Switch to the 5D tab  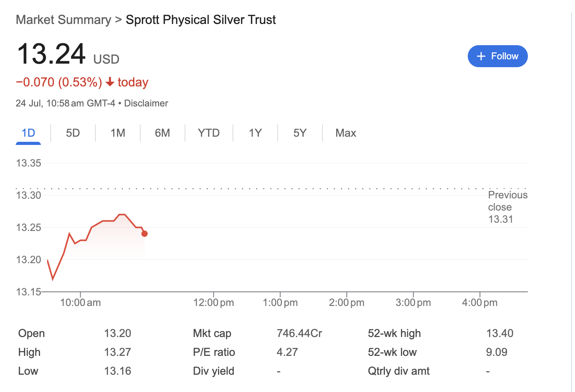point(73,133)
